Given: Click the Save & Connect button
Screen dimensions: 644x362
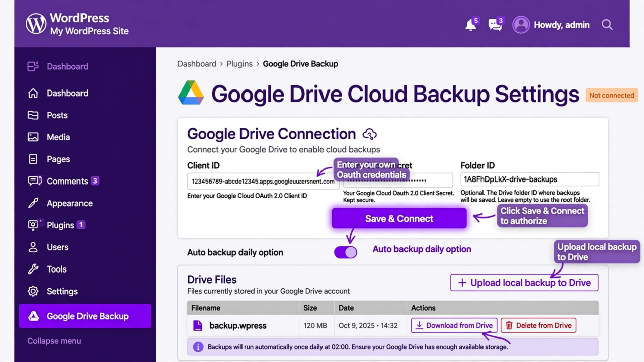Looking at the screenshot, I should [x=399, y=219].
